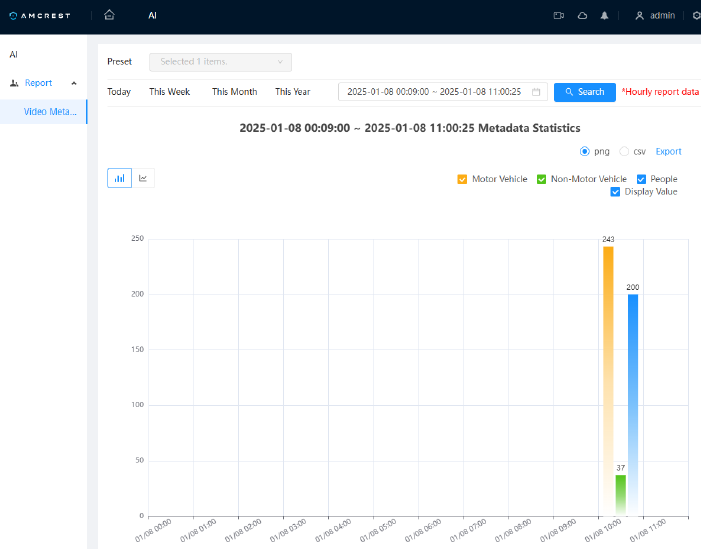Toggle Display Value checkbox
This screenshot has height=551, width=701.
point(615,192)
